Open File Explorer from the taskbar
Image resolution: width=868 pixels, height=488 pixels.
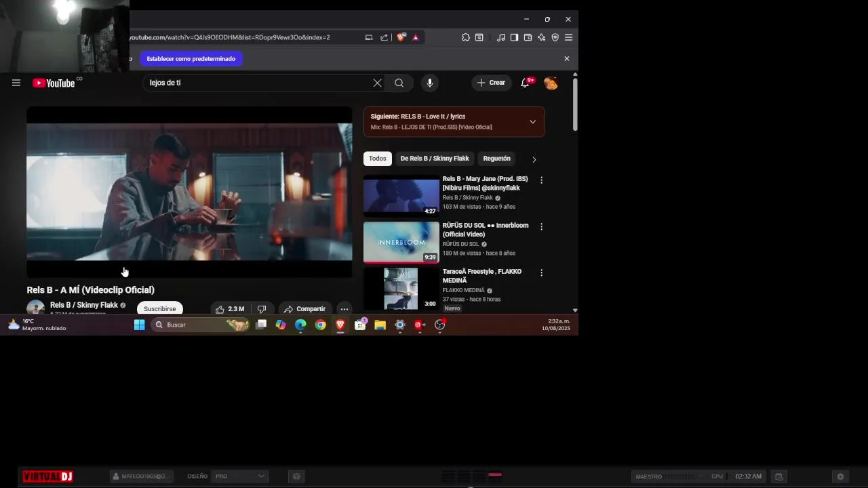pos(380,325)
